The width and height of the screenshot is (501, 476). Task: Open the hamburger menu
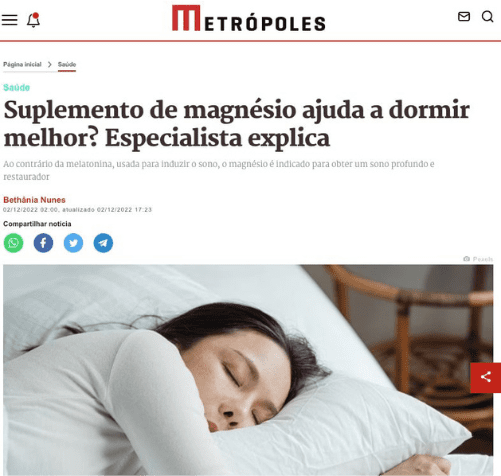point(9,20)
